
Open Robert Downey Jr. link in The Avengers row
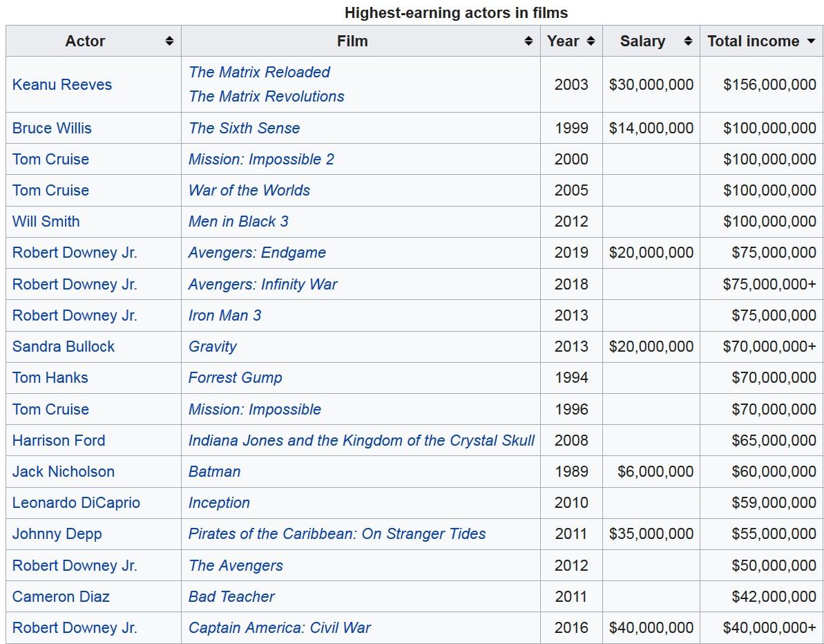tap(75, 565)
